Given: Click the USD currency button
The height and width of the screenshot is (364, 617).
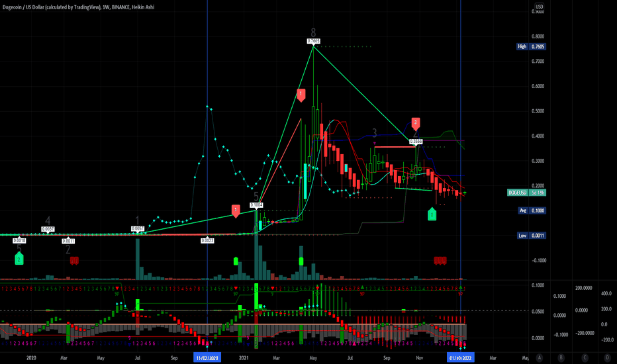Looking at the screenshot, I should (x=539, y=7).
